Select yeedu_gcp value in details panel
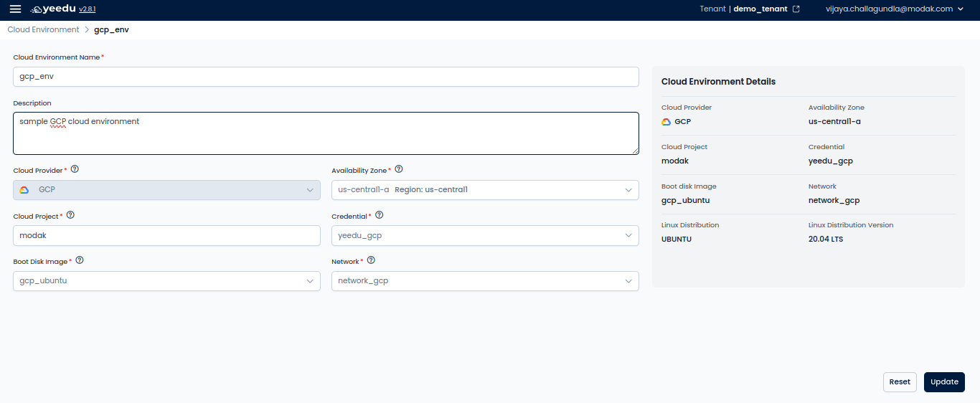The height and width of the screenshot is (403, 980). point(831,161)
